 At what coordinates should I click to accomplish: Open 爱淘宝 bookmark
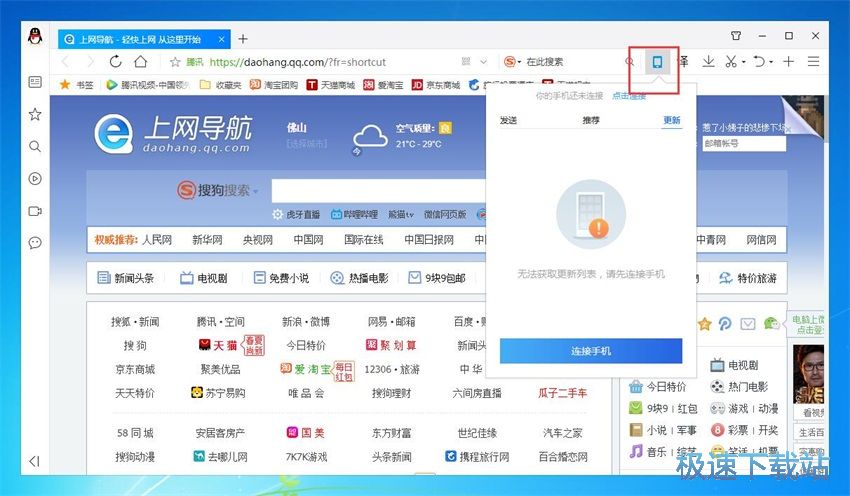click(x=383, y=85)
